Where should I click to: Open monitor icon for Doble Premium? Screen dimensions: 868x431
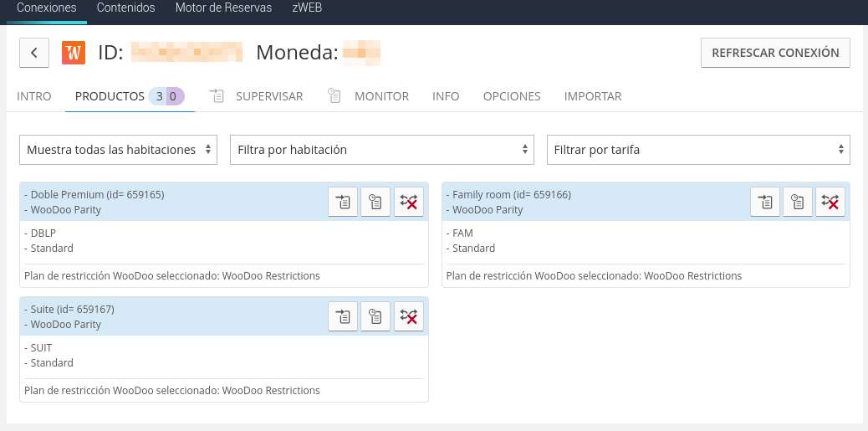(x=375, y=202)
